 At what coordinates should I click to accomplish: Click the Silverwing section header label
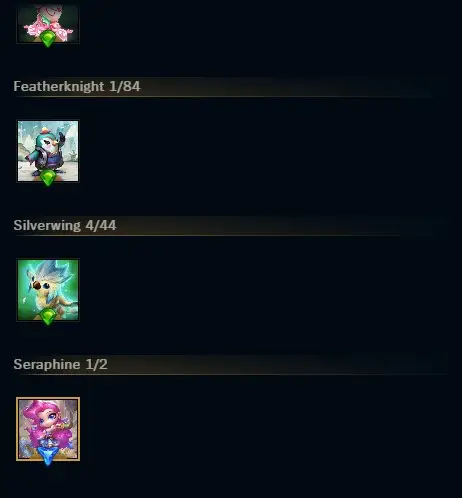(47, 225)
